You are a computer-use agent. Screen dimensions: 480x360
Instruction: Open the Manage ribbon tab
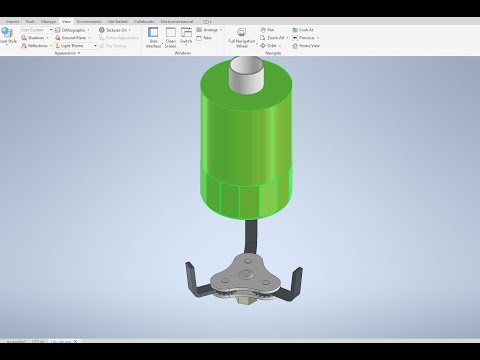click(48, 21)
